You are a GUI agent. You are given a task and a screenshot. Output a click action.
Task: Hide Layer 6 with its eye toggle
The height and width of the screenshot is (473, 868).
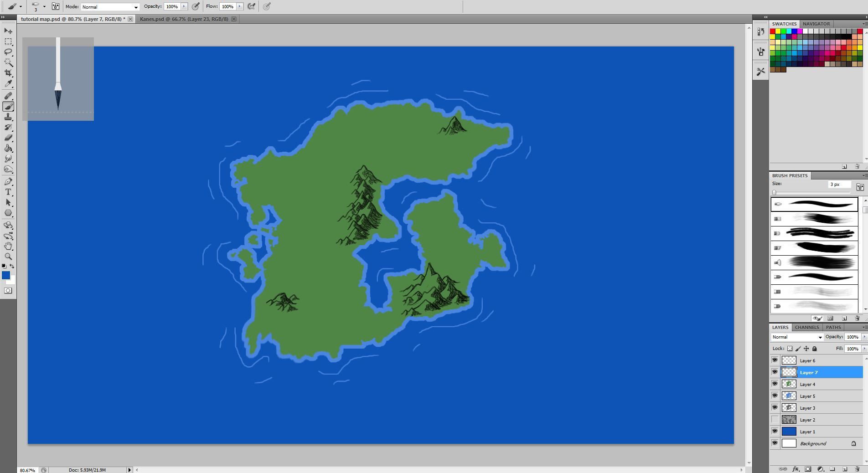click(775, 360)
